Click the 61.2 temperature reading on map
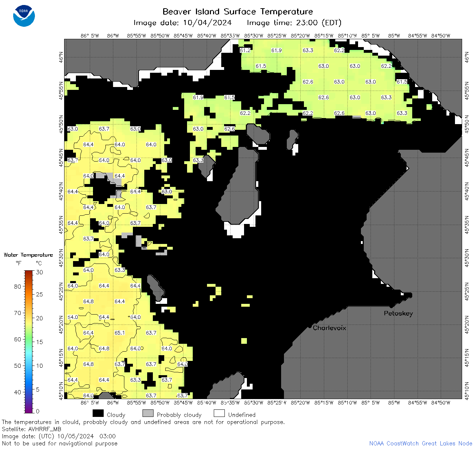 pyautogui.click(x=245, y=50)
